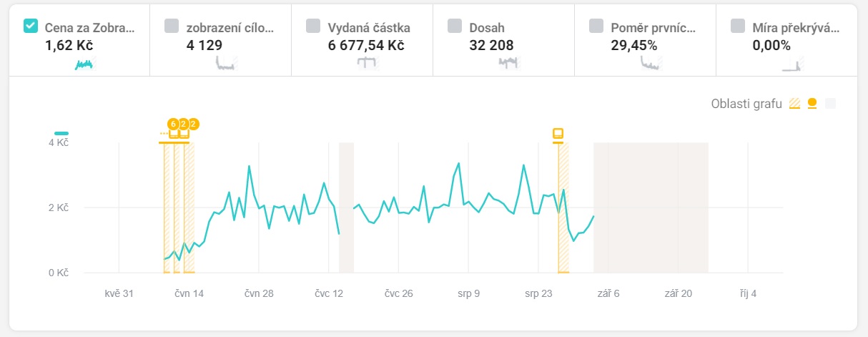Click the teal sparkline under 1,62 Kč
This screenshot has height=337, width=868.
tap(84, 64)
